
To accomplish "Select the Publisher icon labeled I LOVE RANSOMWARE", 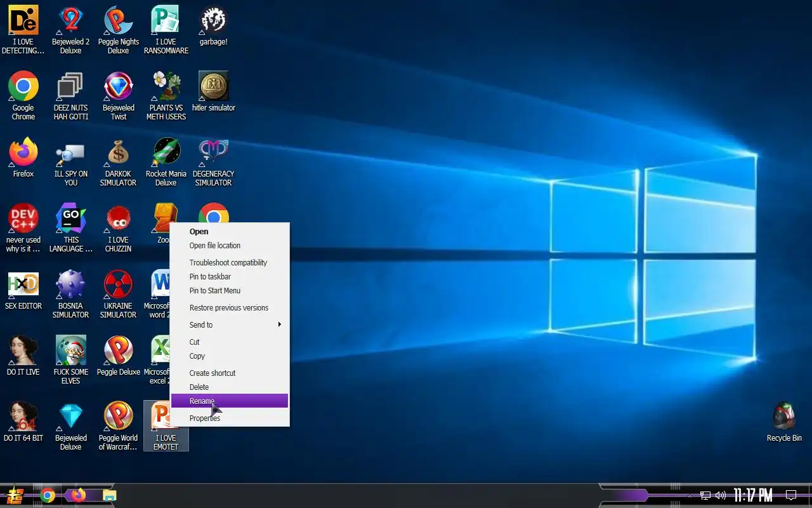I will 166,29.
